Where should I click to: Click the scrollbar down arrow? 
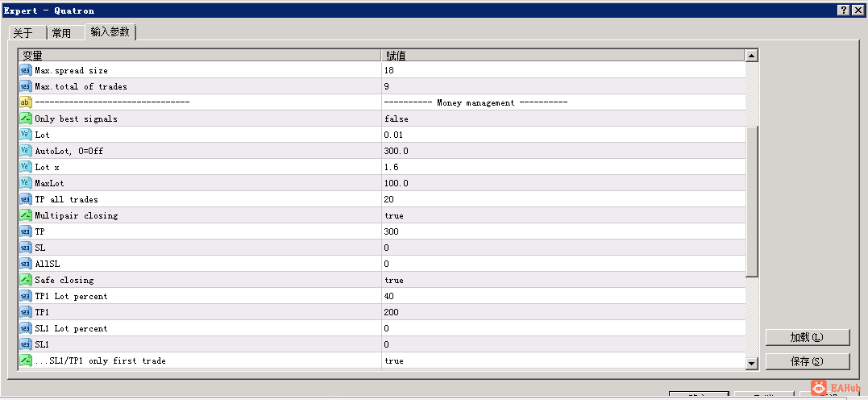coord(751,363)
